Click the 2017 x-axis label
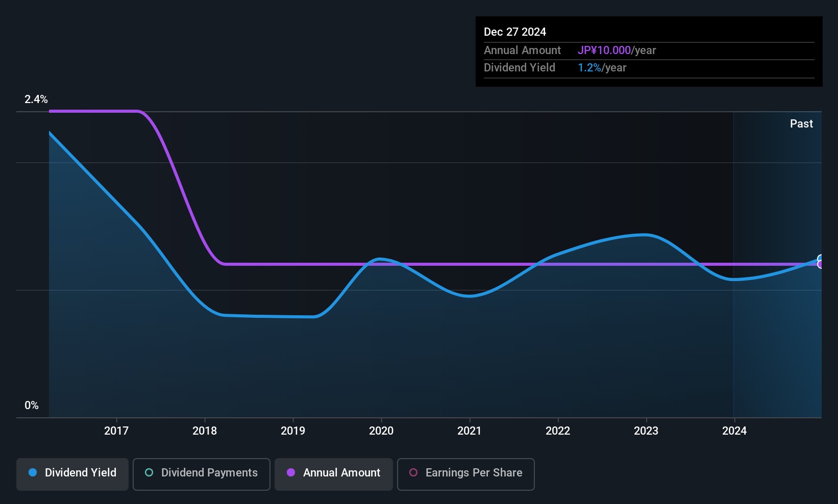 116,431
